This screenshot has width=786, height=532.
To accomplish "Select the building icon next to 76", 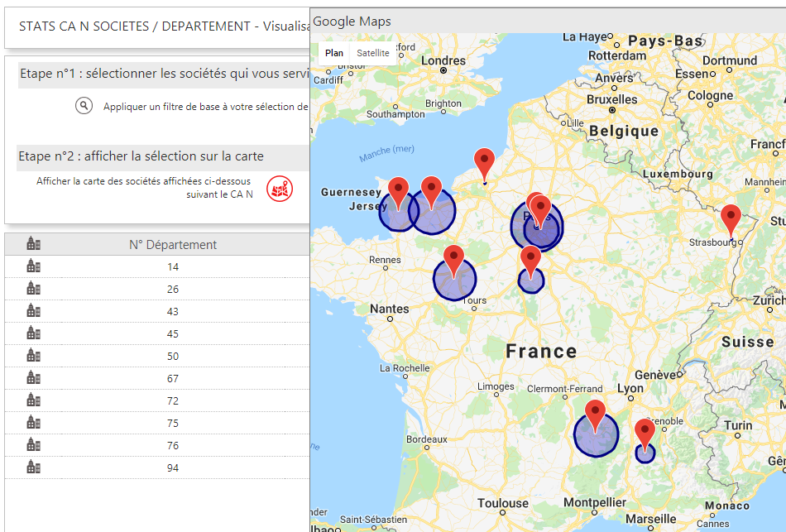I will 34,445.
